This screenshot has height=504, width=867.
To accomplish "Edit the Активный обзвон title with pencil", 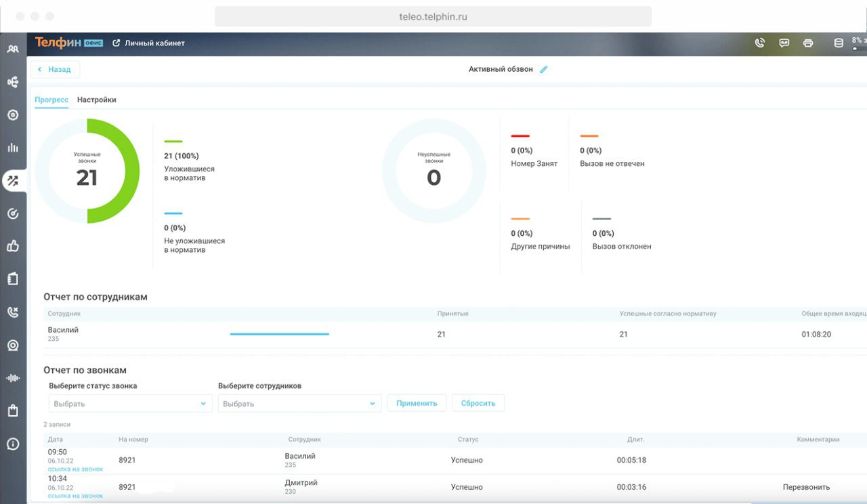I will [543, 69].
